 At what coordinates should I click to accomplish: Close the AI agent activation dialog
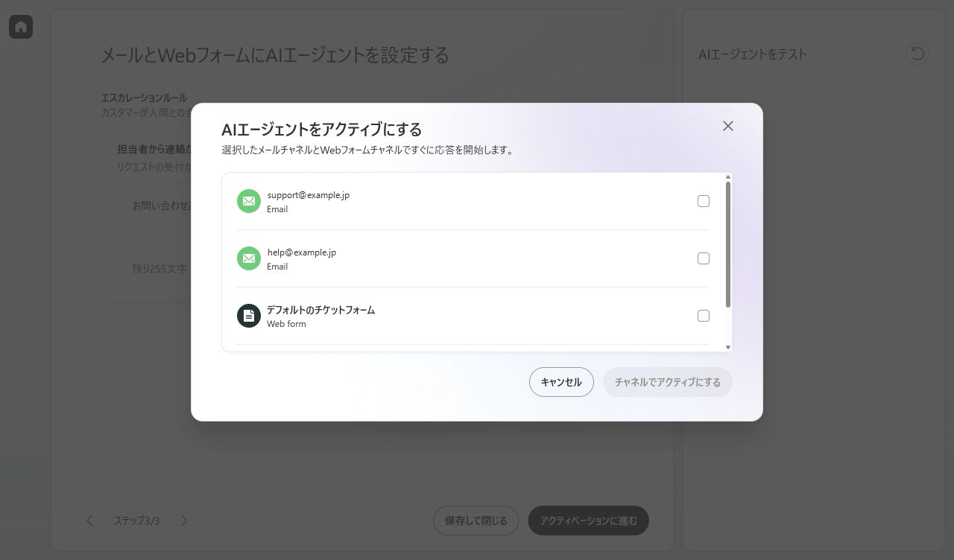point(728,126)
